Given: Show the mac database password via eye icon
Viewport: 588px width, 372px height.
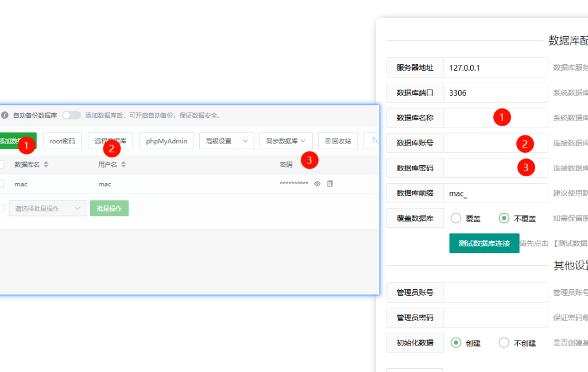Looking at the screenshot, I should [x=317, y=184].
